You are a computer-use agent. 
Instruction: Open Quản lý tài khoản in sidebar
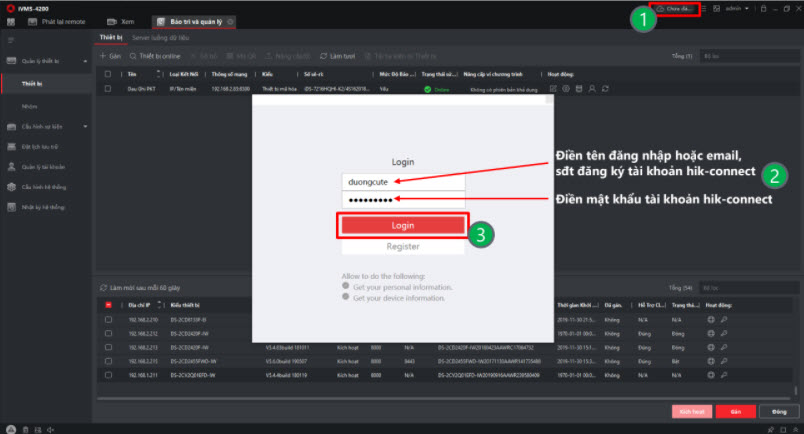pos(44,167)
